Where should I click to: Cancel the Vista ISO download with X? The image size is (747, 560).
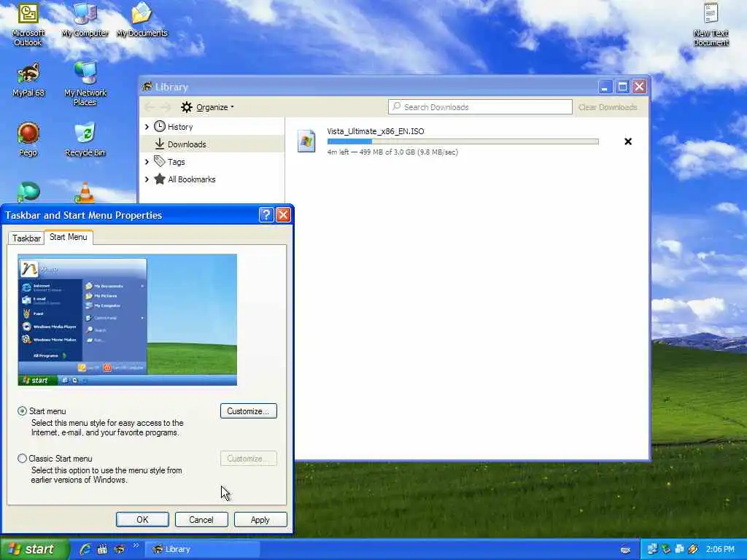tap(628, 141)
